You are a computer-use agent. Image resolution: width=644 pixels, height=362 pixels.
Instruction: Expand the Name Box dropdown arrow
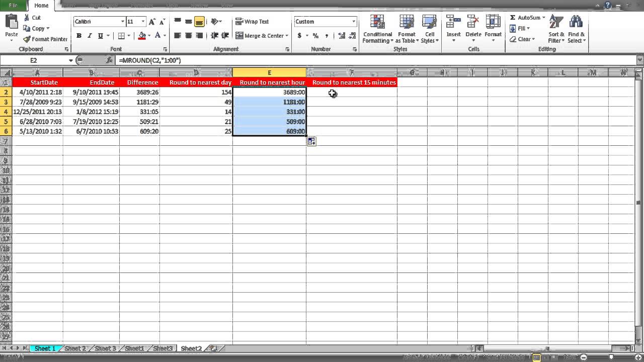[71, 60]
